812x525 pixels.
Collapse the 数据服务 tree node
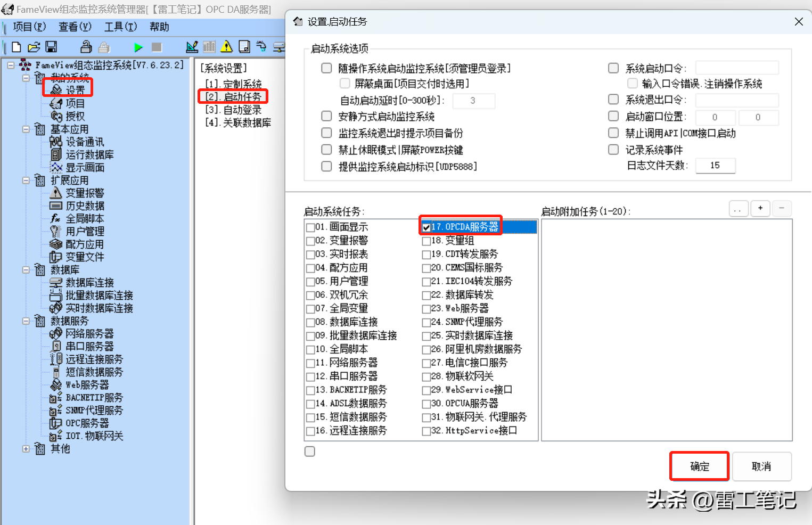click(x=26, y=321)
